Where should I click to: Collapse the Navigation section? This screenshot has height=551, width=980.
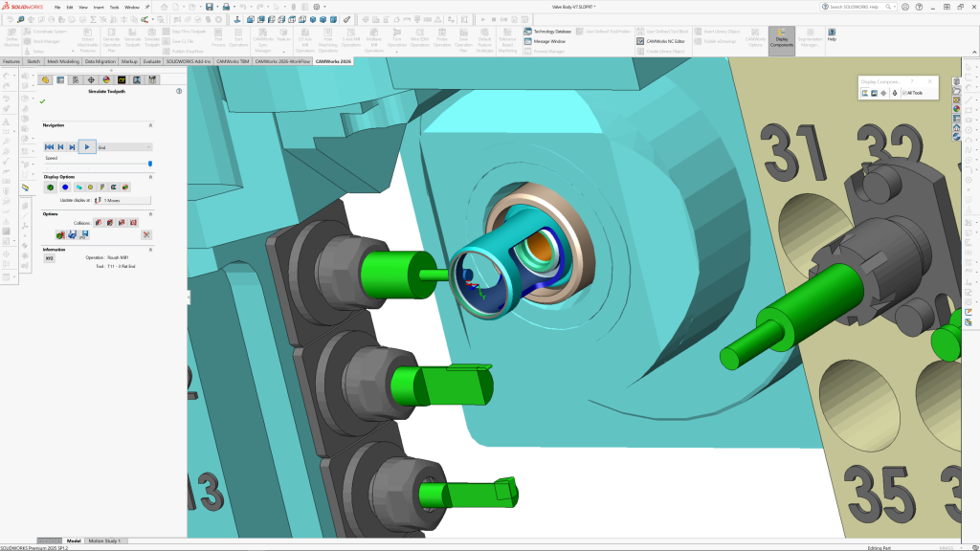(149, 125)
